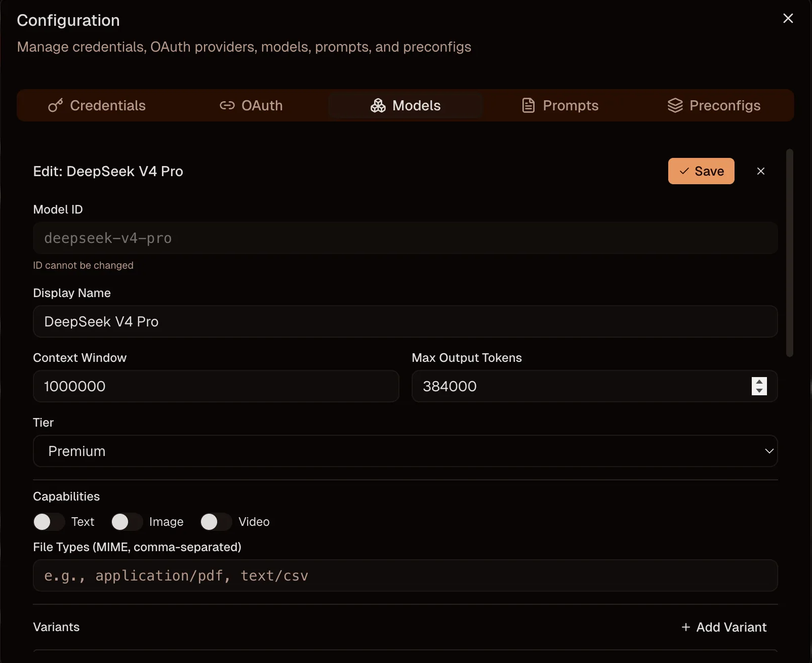The width and height of the screenshot is (812, 663).
Task: Dismiss the DeepSeek V4 Pro edit form
Action: tap(760, 171)
